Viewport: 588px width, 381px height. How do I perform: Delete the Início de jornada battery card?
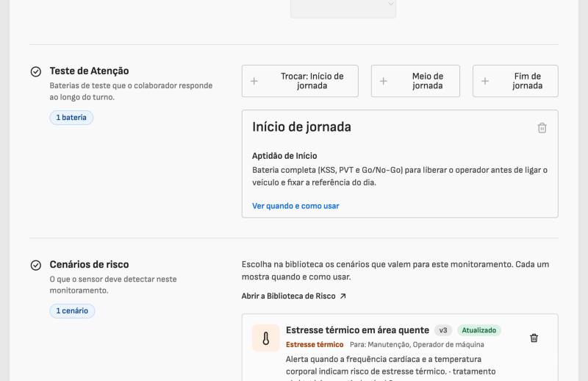(x=542, y=128)
